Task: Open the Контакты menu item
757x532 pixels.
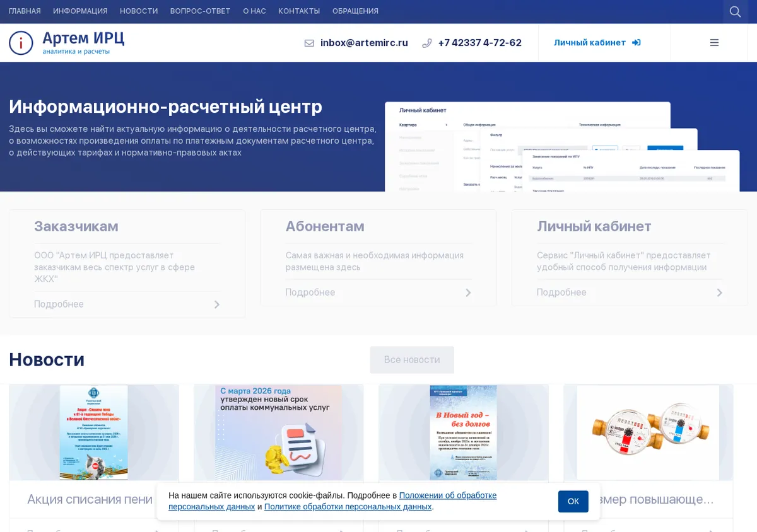Action: [299, 11]
